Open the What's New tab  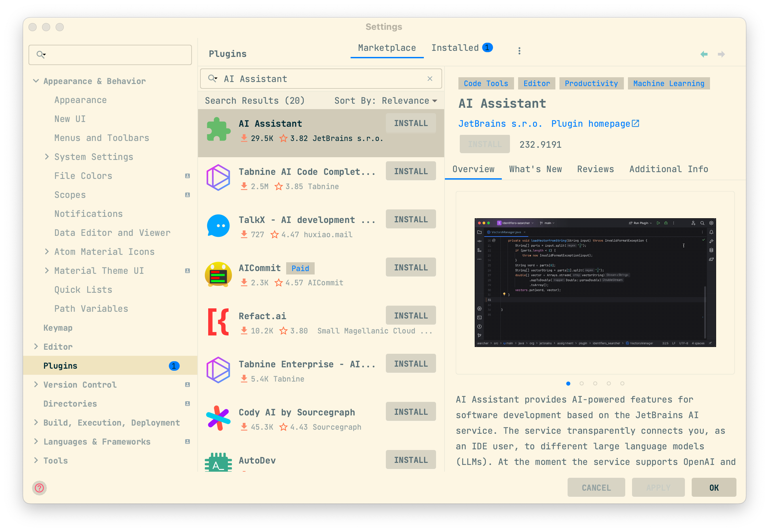coord(535,169)
